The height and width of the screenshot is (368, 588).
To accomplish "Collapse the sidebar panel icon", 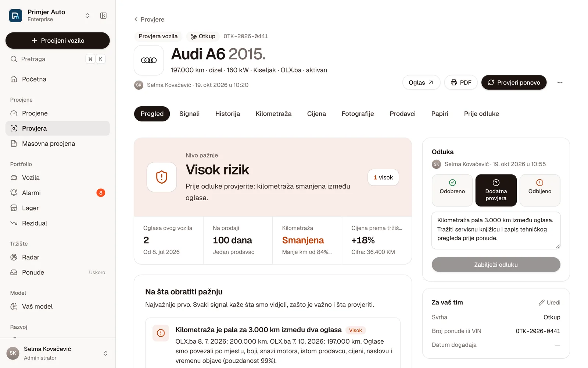I will pyautogui.click(x=103, y=15).
